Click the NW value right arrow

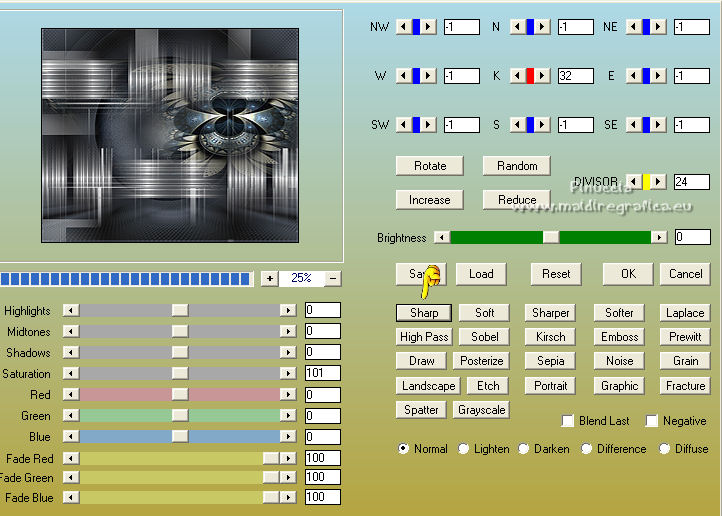(429, 27)
